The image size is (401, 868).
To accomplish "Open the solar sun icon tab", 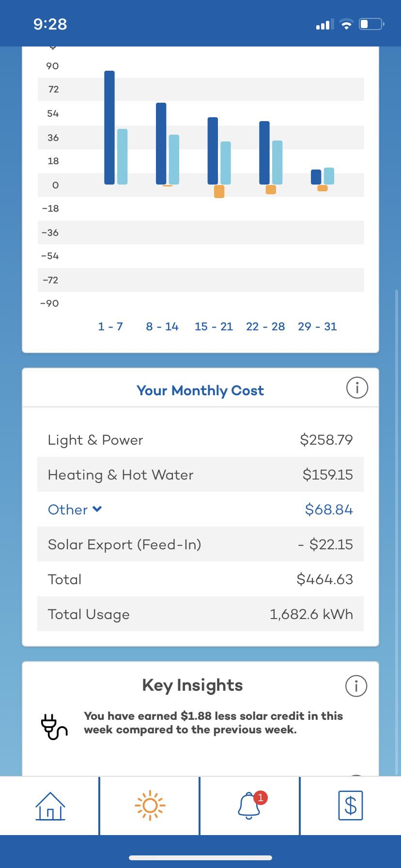I will 150,806.
